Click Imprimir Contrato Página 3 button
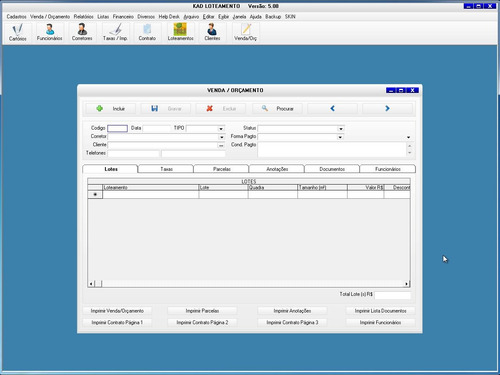This screenshot has width=500, height=375. pyautogui.click(x=292, y=323)
